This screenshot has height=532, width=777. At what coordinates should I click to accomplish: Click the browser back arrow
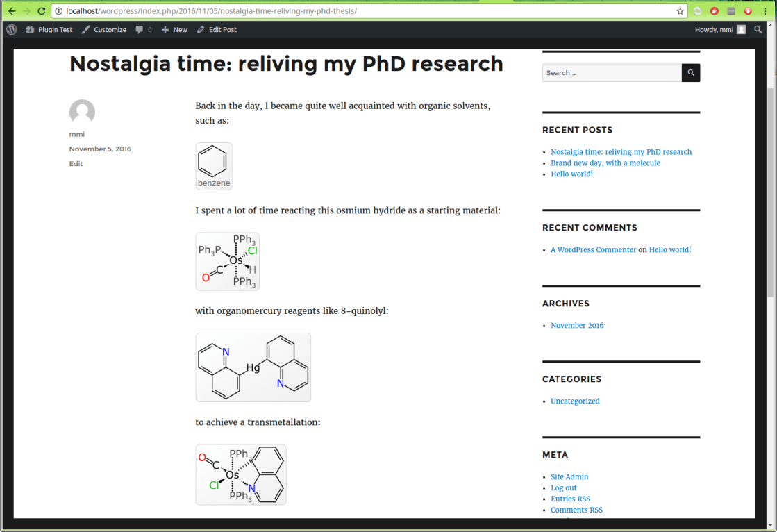coord(12,11)
